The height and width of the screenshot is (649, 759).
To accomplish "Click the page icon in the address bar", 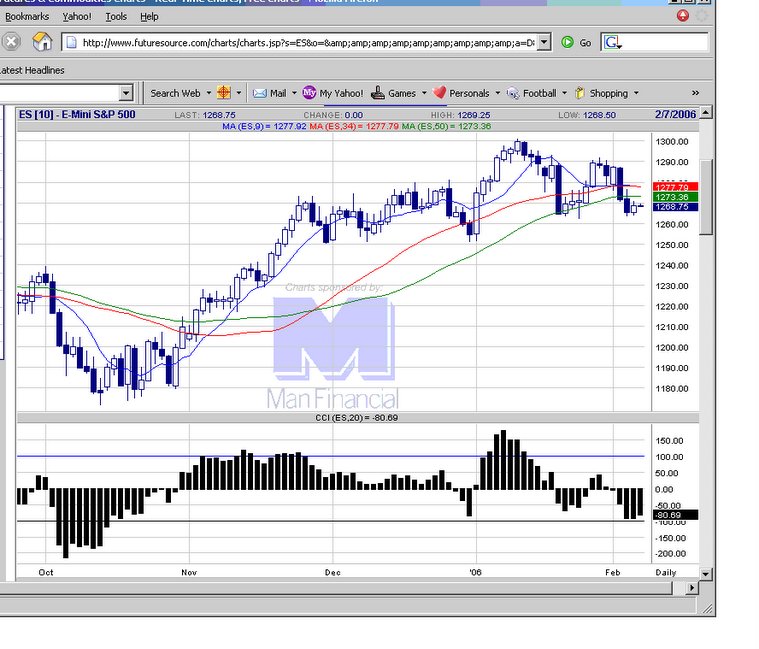I will click(72, 43).
